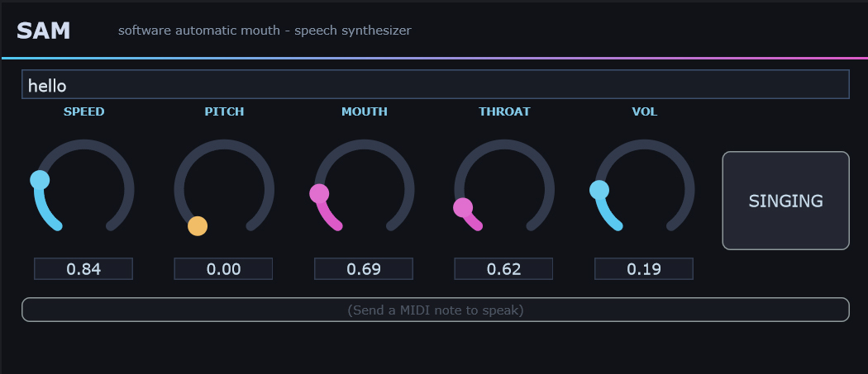Toggle the SINGING mode button

click(785, 201)
